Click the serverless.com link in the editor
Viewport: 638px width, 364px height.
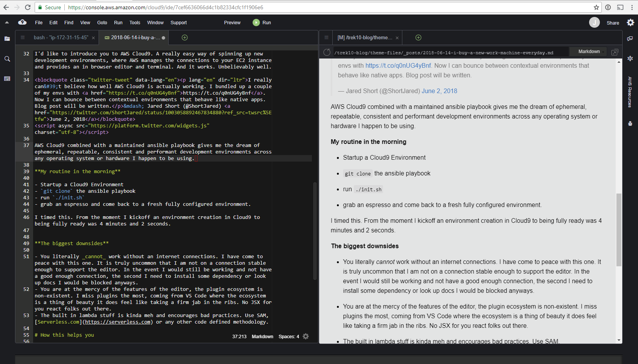click(117, 322)
